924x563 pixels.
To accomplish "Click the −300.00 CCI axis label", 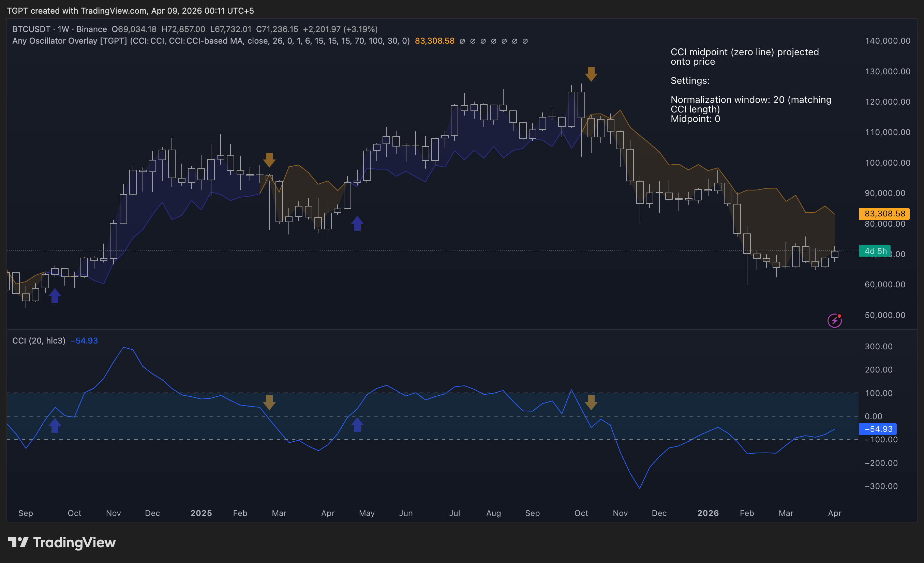I will click(x=881, y=486).
